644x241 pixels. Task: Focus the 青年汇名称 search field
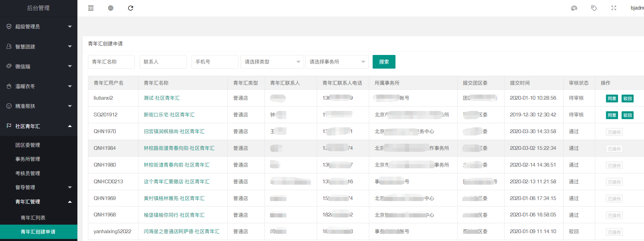[x=111, y=62]
